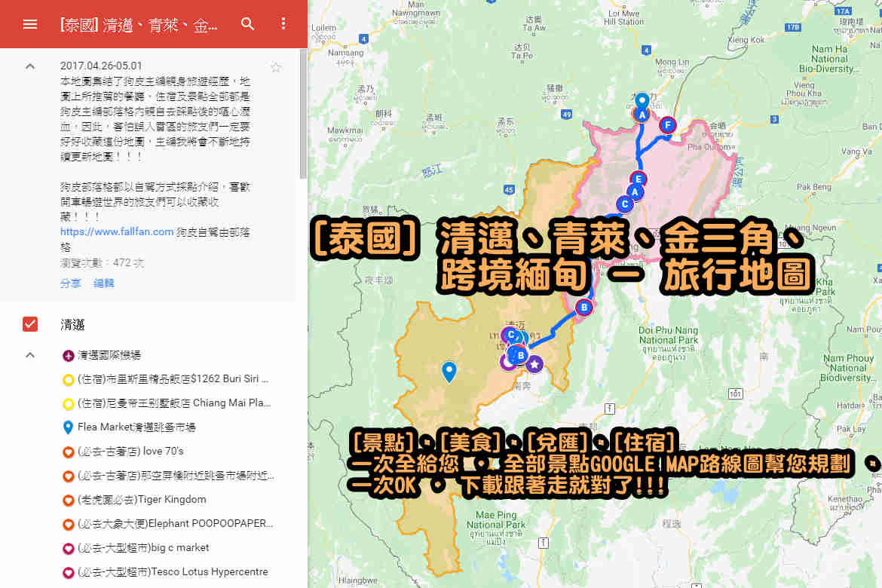
Task: Open the www.fallfan.com link
Action: [117, 231]
